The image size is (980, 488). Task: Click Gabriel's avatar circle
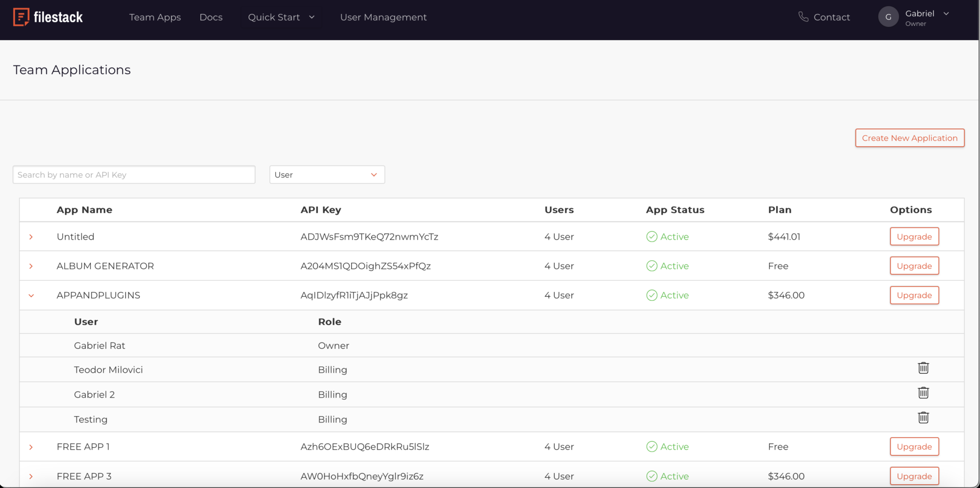(x=888, y=16)
